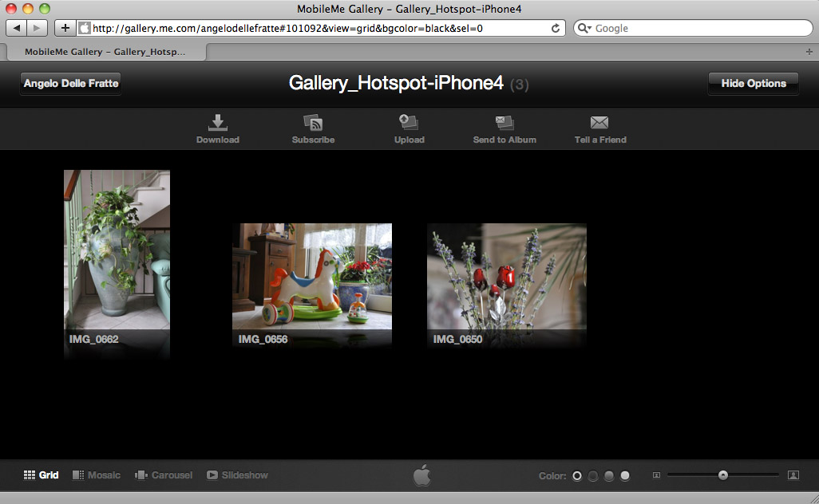Open a new tab with plus button
The height and width of the screenshot is (504, 819).
tap(809, 52)
